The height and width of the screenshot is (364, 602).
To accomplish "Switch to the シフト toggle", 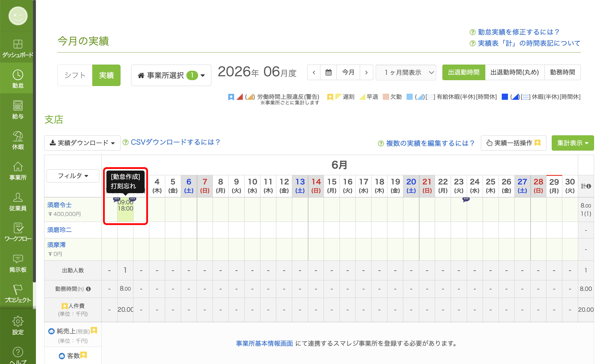I will click(x=75, y=75).
